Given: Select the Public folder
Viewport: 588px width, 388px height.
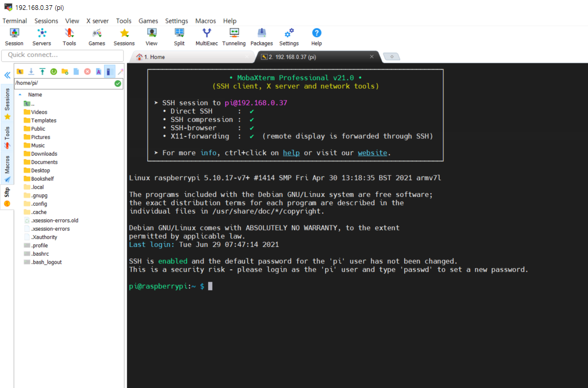Looking at the screenshot, I should (34, 129).
